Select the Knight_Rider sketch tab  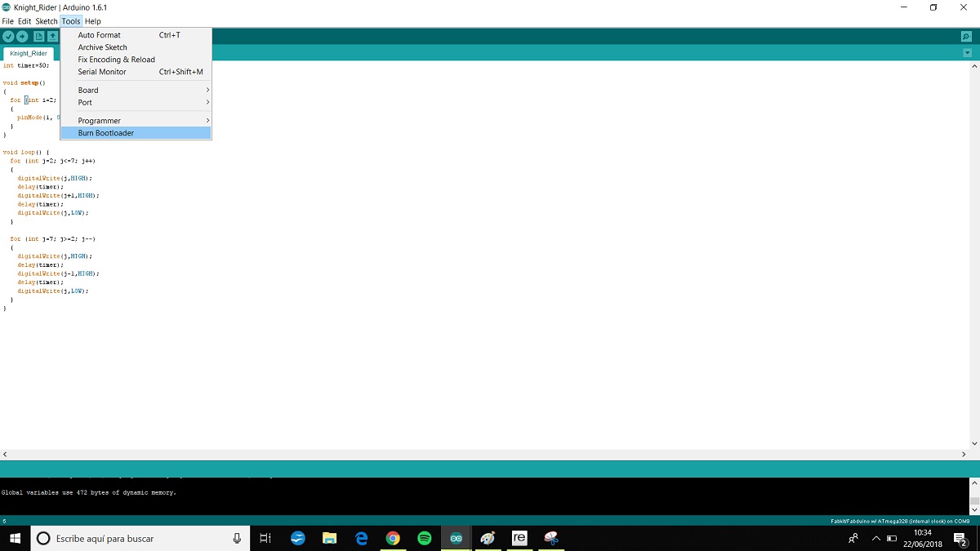click(29, 53)
